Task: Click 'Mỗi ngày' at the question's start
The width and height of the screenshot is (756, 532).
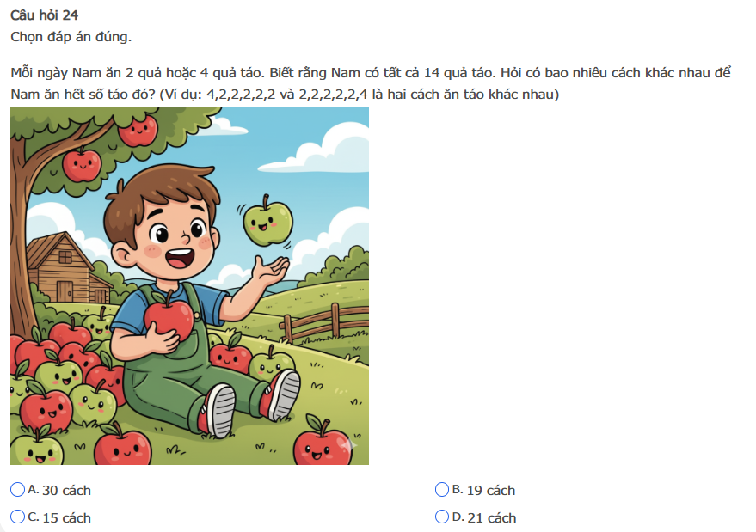Action: [x=40, y=73]
